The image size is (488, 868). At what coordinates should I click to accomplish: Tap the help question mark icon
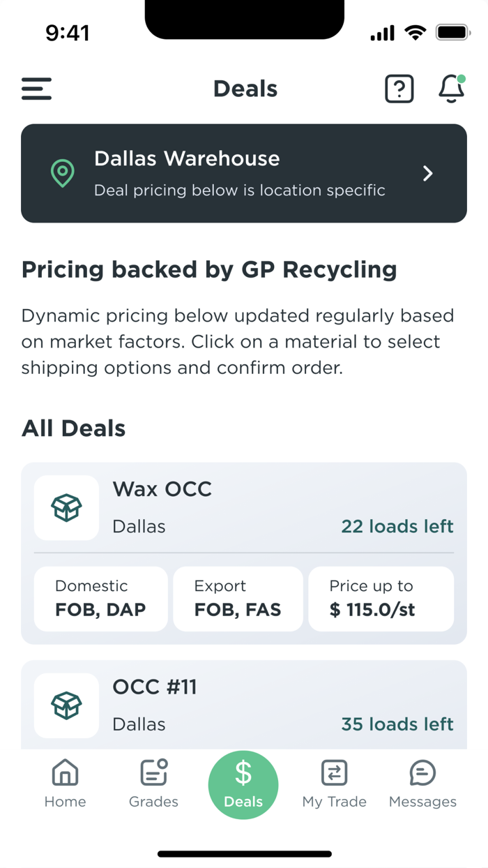click(399, 89)
